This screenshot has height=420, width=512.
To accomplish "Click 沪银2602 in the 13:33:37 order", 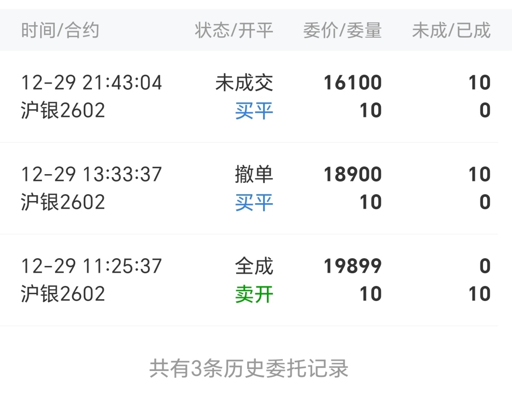I will 63,202.
